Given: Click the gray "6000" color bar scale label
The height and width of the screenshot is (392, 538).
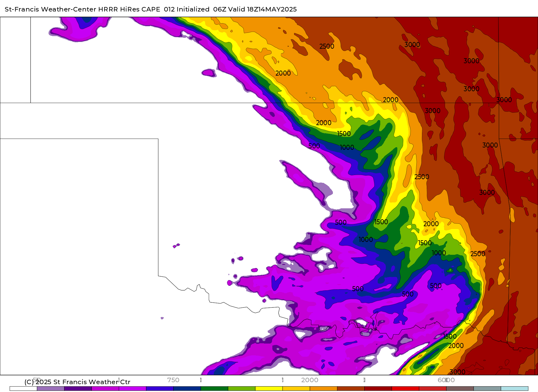Looking at the screenshot, I should [x=446, y=380].
